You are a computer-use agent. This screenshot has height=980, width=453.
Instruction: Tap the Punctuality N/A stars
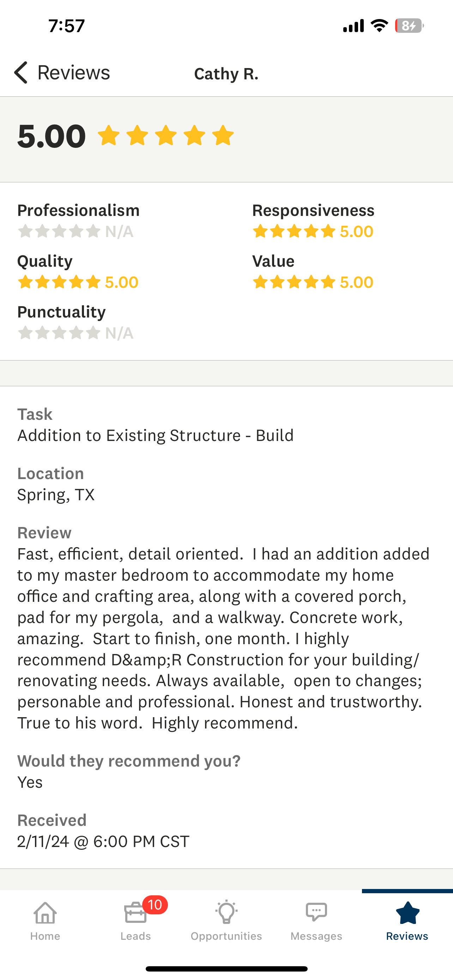pos(59,333)
